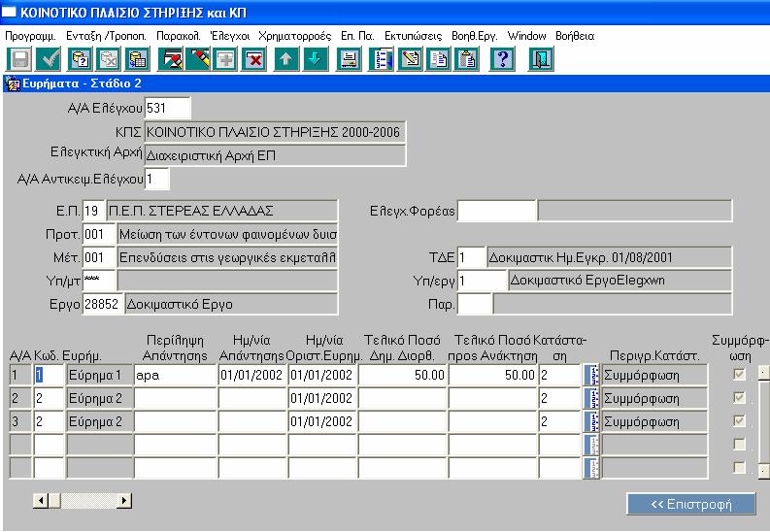Open the Εκτυπώσεις menu

tap(413, 36)
